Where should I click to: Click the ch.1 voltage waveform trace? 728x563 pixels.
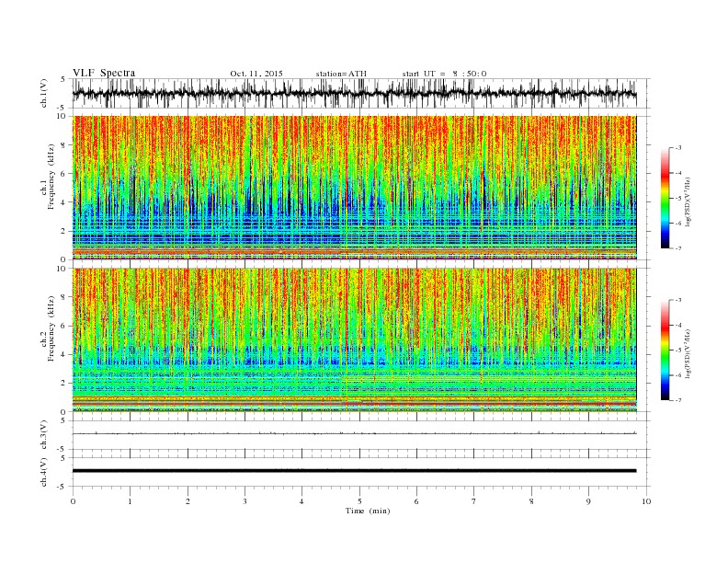coord(354,94)
